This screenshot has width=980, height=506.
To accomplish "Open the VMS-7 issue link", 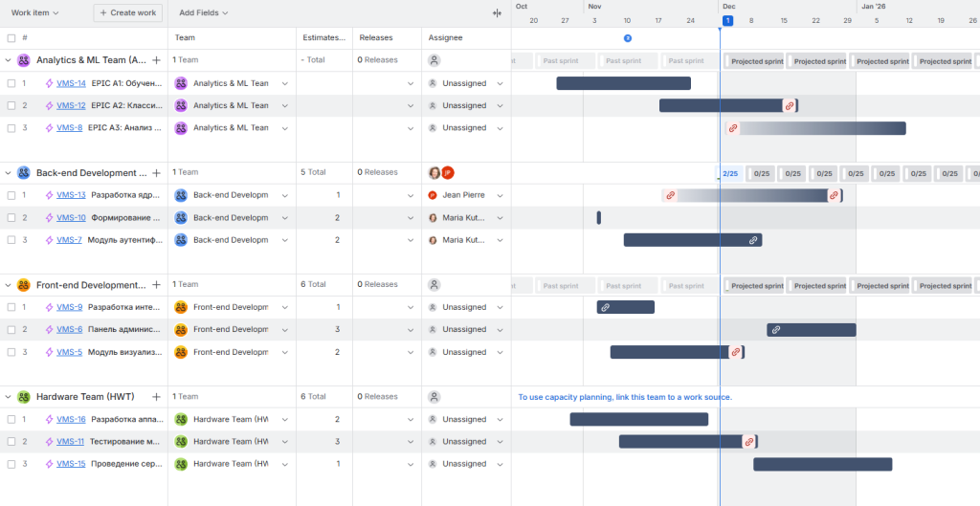I will coord(69,240).
